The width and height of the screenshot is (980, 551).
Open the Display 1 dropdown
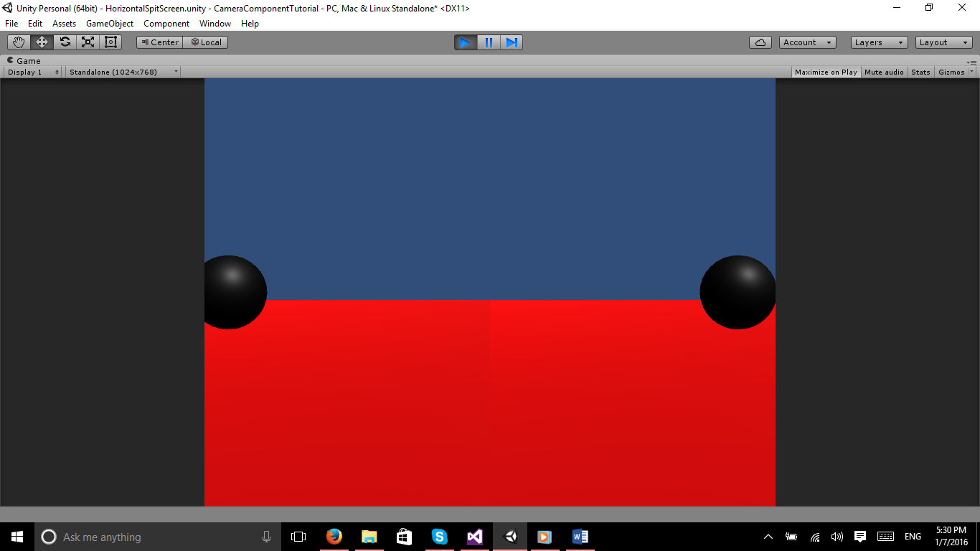[33, 72]
